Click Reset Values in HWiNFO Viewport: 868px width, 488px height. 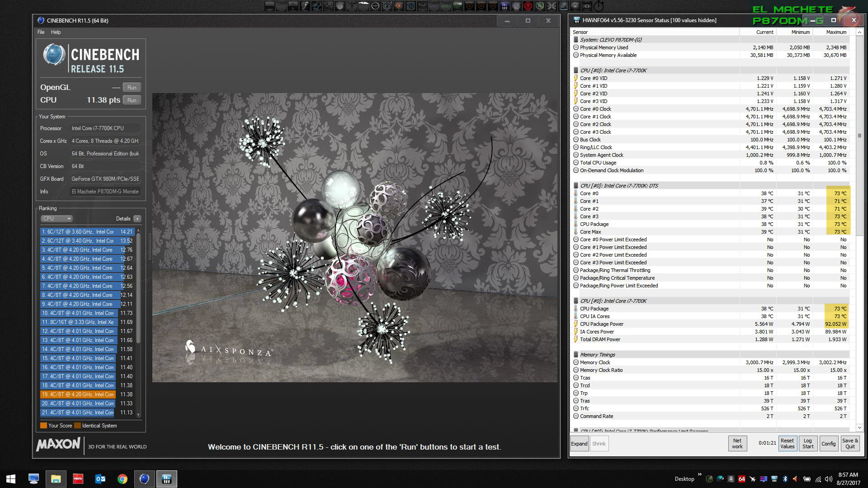[787, 444]
